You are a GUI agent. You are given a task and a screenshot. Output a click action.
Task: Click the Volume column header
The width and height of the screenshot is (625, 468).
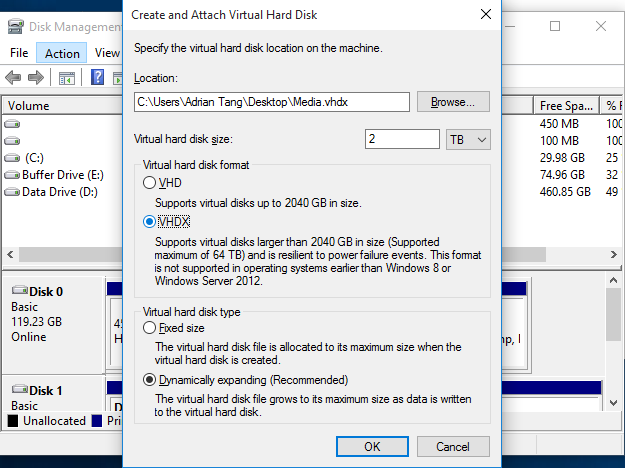pos(63,106)
